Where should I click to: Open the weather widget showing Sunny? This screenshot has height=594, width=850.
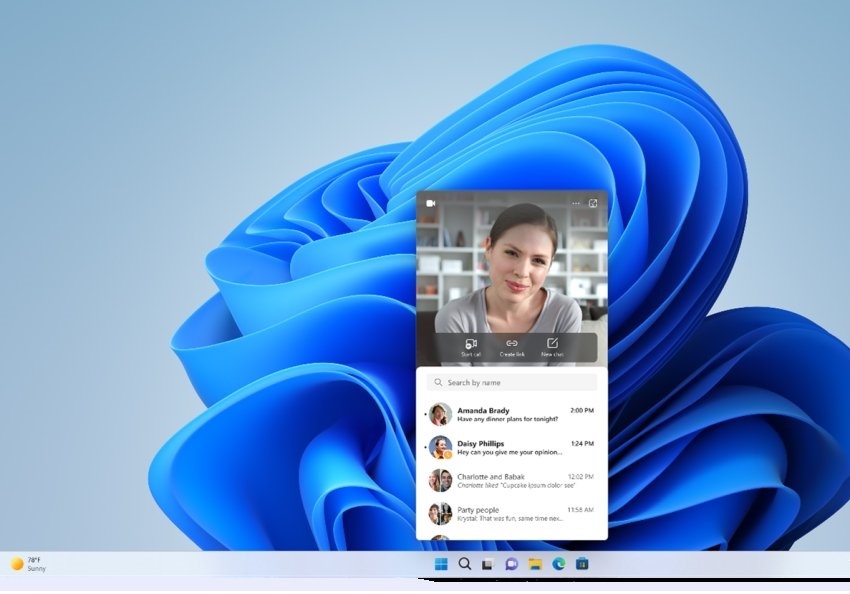tap(28, 564)
